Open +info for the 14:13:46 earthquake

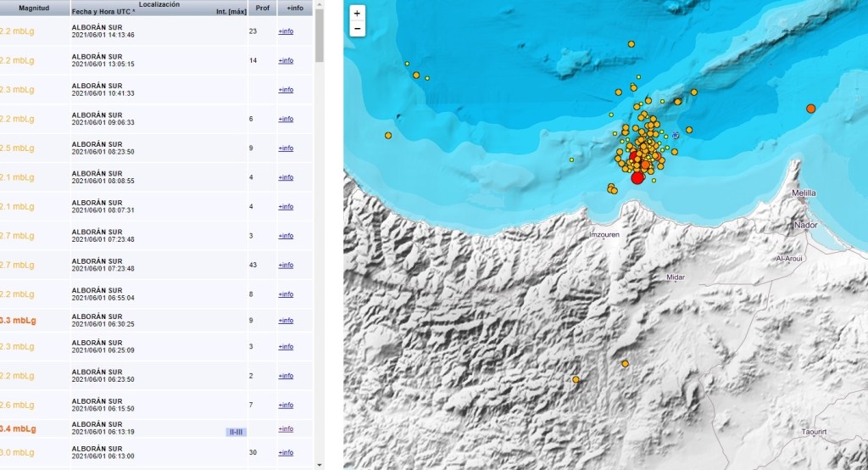(x=286, y=31)
